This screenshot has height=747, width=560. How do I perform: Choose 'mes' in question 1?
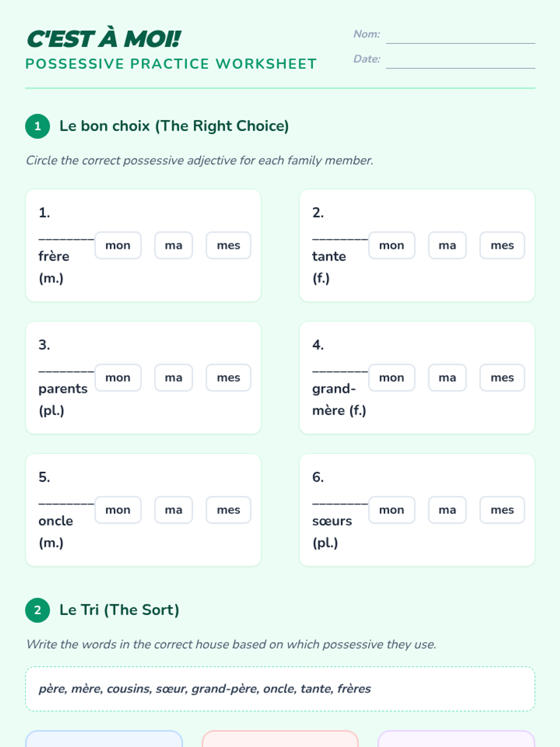click(x=228, y=246)
